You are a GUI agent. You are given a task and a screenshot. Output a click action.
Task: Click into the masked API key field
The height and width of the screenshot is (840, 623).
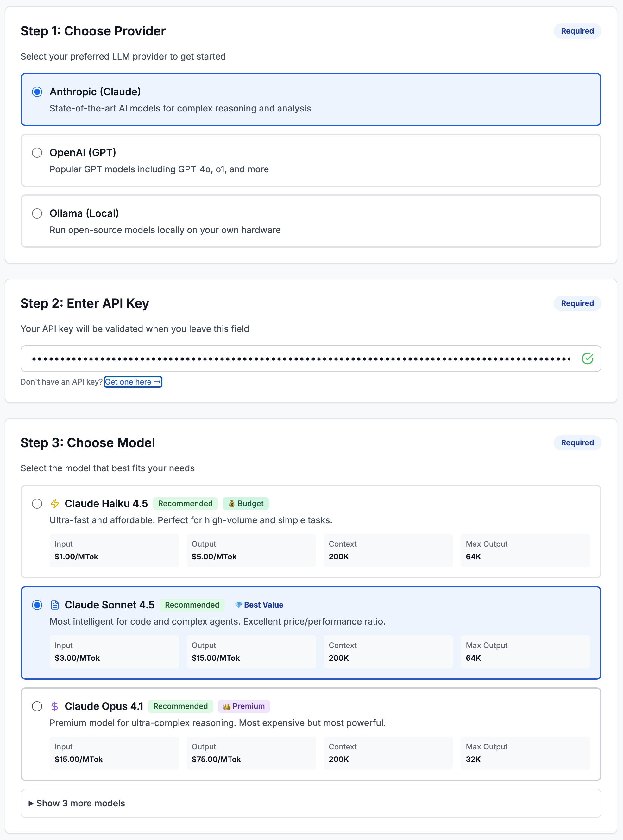coord(301,359)
